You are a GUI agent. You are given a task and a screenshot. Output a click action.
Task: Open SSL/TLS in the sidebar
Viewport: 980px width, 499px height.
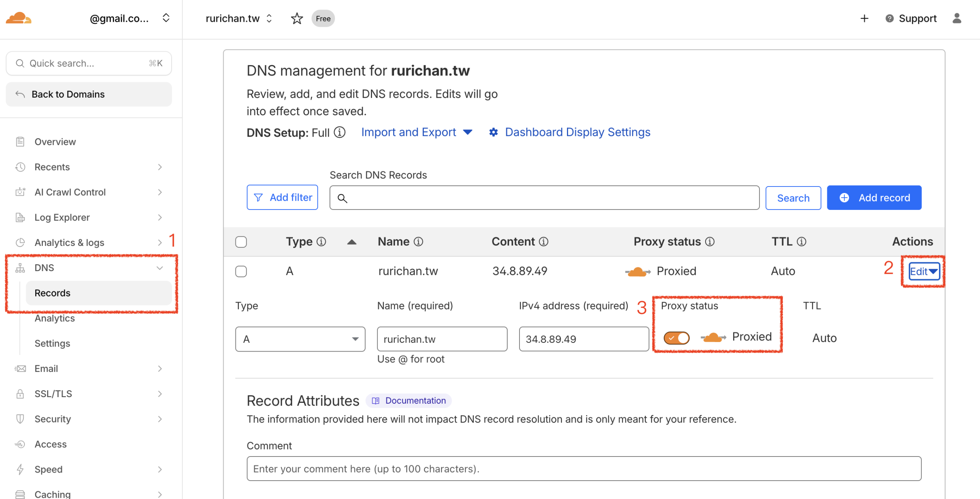tap(53, 394)
